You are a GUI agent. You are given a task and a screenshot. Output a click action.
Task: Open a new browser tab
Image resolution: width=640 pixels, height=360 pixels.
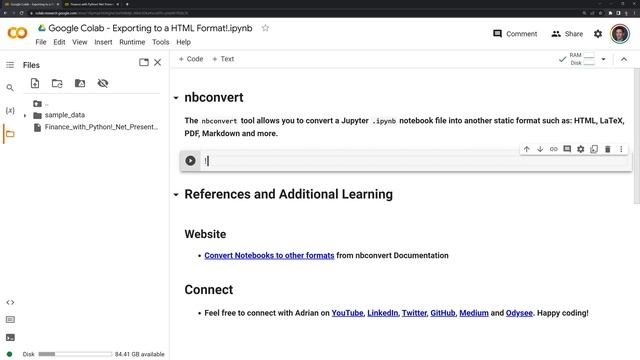click(x=127, y=4)
